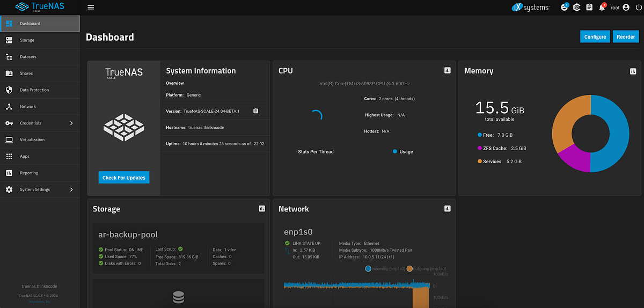Expand the System Settings submenu chevron

coord(72,190)
